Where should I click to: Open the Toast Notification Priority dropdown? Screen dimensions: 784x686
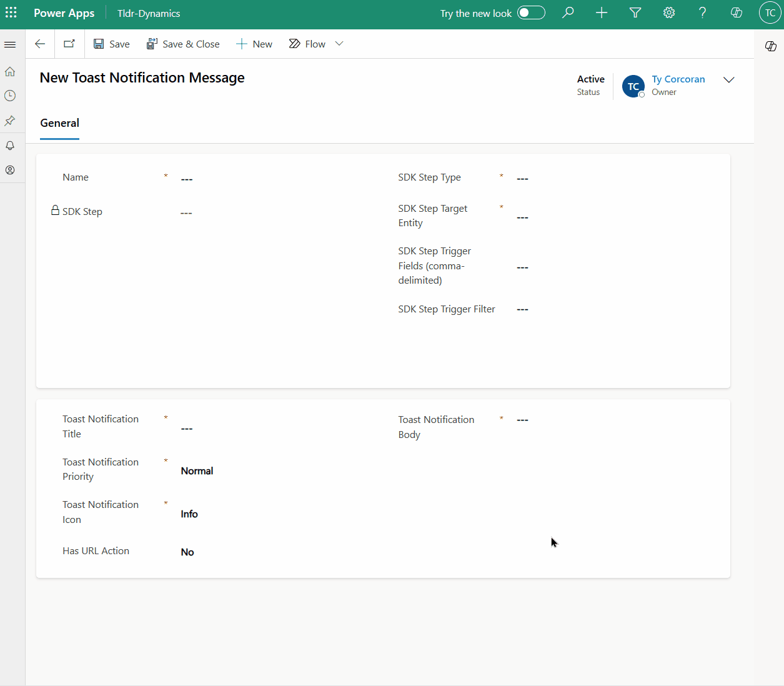point(197,471)
